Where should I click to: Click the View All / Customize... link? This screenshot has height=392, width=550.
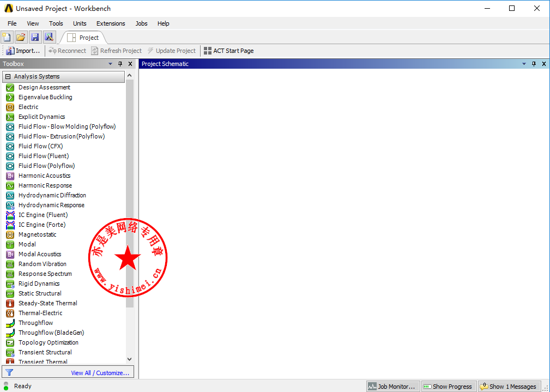click(100, 373)
